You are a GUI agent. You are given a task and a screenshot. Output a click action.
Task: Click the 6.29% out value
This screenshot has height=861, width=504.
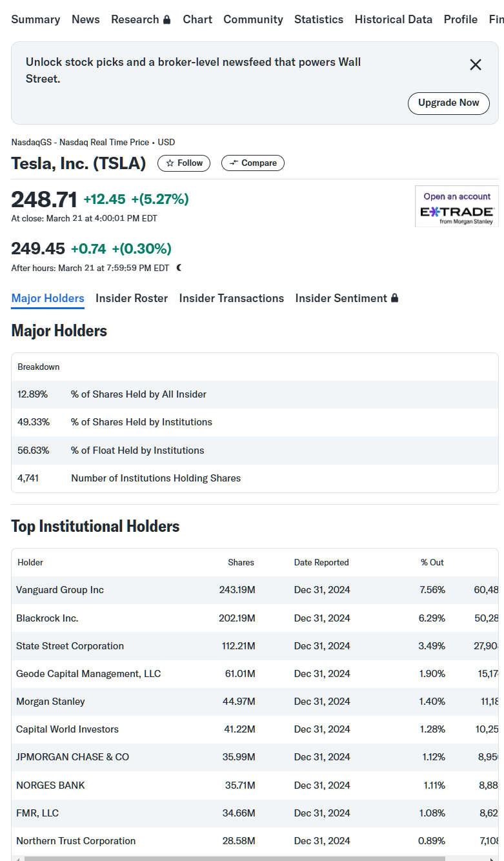coord(432,618)
